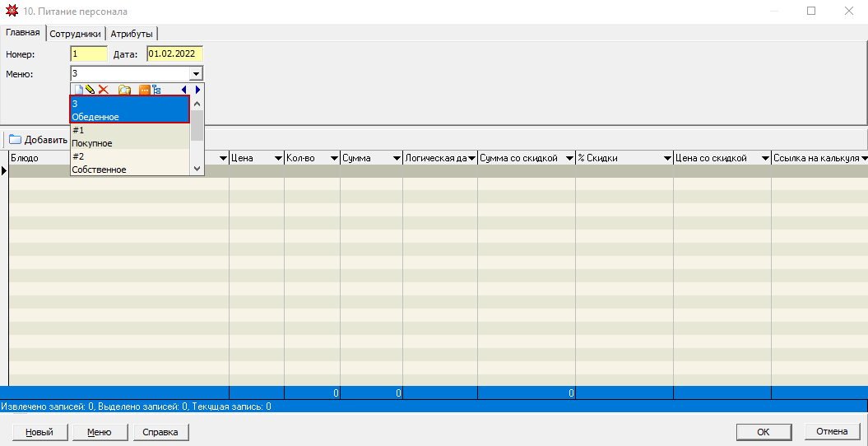Click the tree view icon in dropdown toolbar
Viewport: 868px width, 446px height.
pyautogui.click(x=155, y=90)
